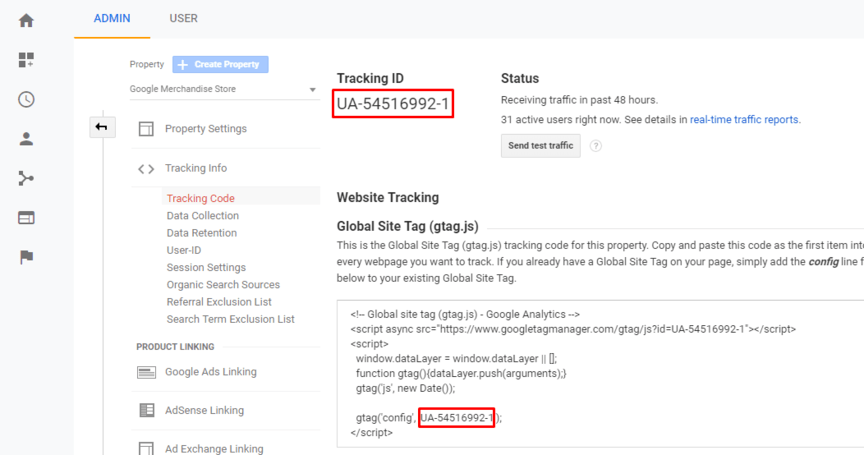This screenshot has width=864, height=455.
Task: Click the PRODUCT LINKING section label
Action: tap(175, 346)
